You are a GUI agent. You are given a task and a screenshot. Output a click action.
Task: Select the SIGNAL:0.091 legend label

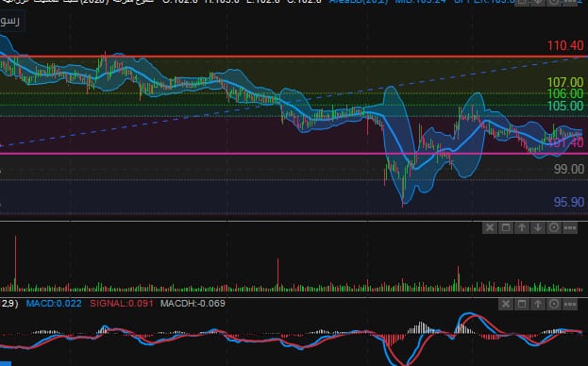pyautogui.click(x=122, y=304)
